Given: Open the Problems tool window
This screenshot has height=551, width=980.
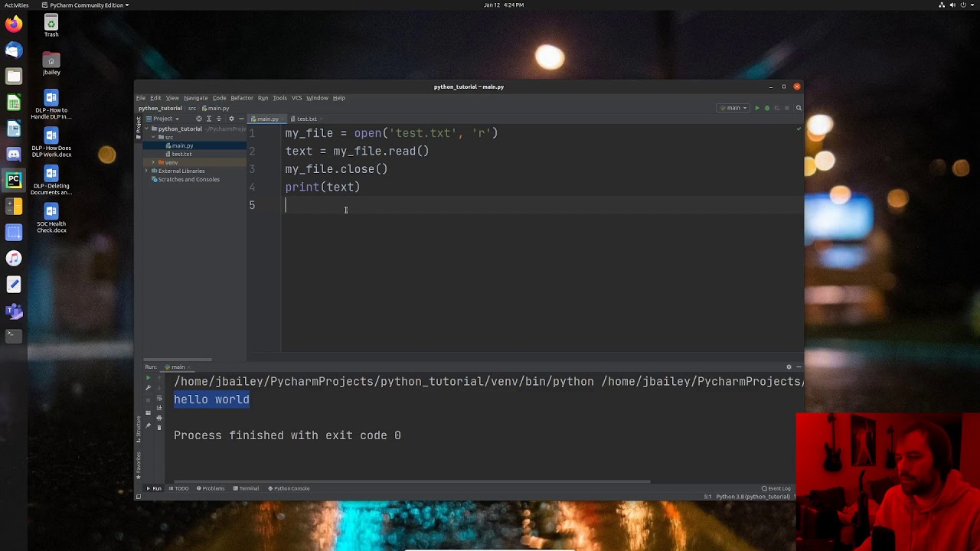Looking at the screenshot, I should pyautogui.click(x=211, y=488).
